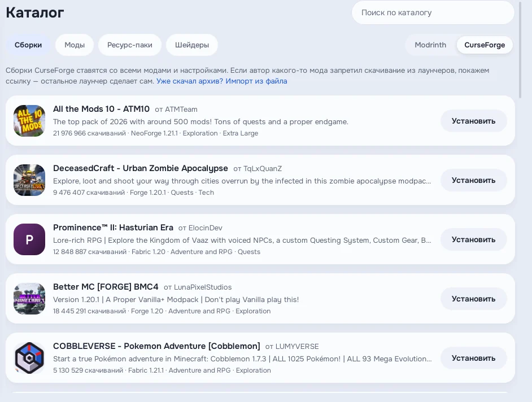Open the Шейдеры tab

pyautogui.click(x=191, y=45)
